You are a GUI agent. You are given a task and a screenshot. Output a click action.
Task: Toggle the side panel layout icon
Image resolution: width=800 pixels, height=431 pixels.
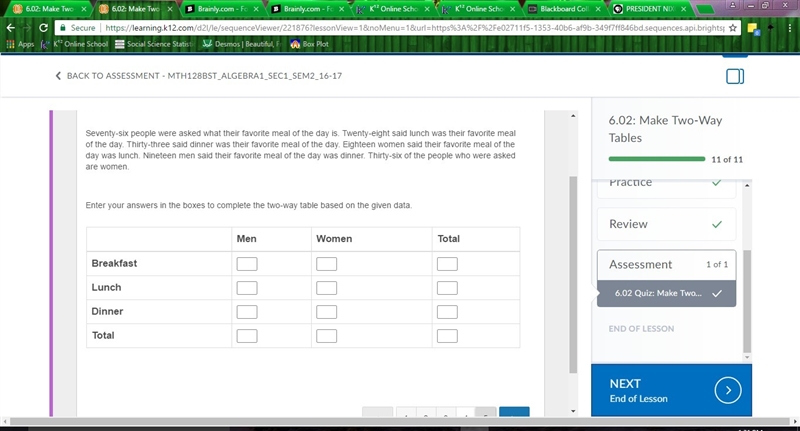735,76
